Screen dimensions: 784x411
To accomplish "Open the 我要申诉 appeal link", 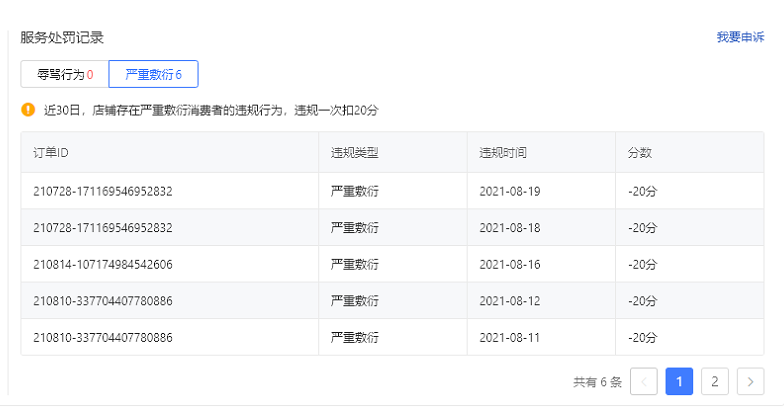I will point(740,37).
